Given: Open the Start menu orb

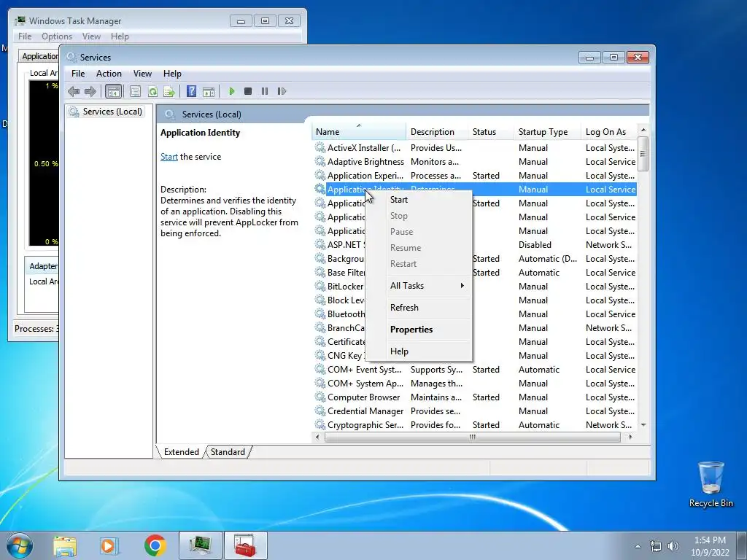Looking at the screenshot, I should coord(19,545).
